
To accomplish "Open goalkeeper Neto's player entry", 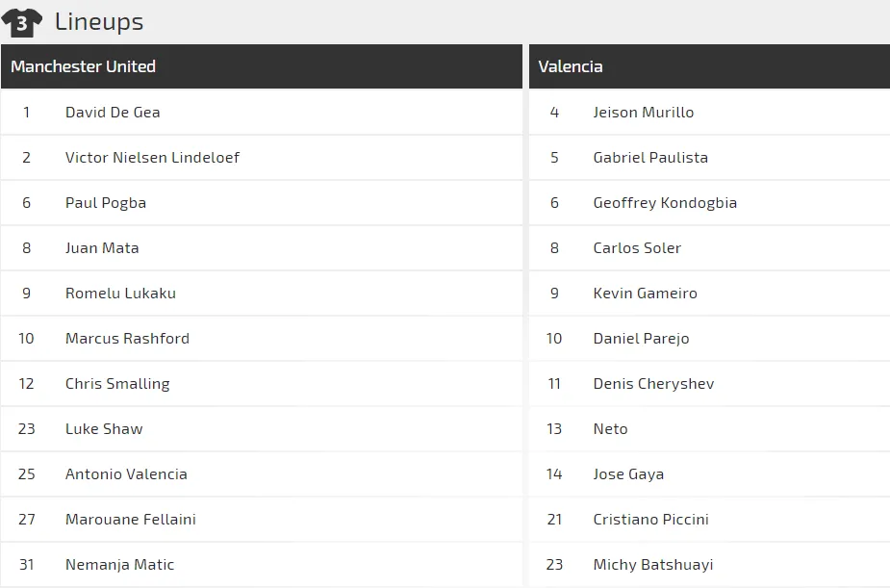I will [610, 429].
